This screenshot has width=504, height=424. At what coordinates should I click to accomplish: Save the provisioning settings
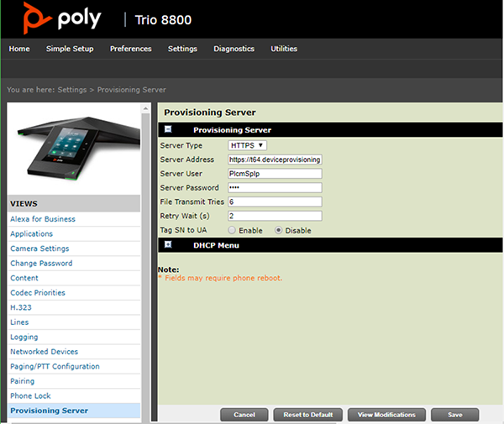(454, 415)
